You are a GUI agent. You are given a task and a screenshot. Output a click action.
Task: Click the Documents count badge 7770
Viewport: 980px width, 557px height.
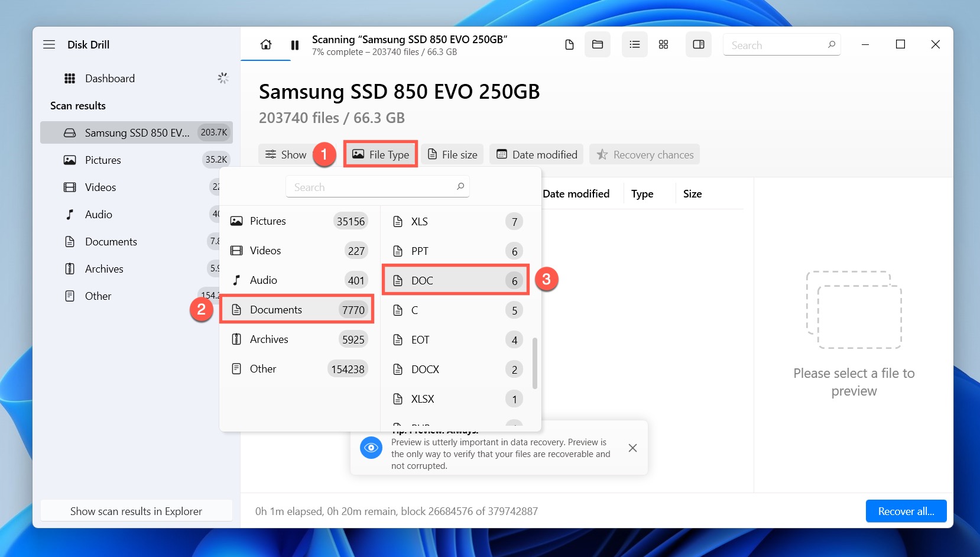(x=353, y=310)
